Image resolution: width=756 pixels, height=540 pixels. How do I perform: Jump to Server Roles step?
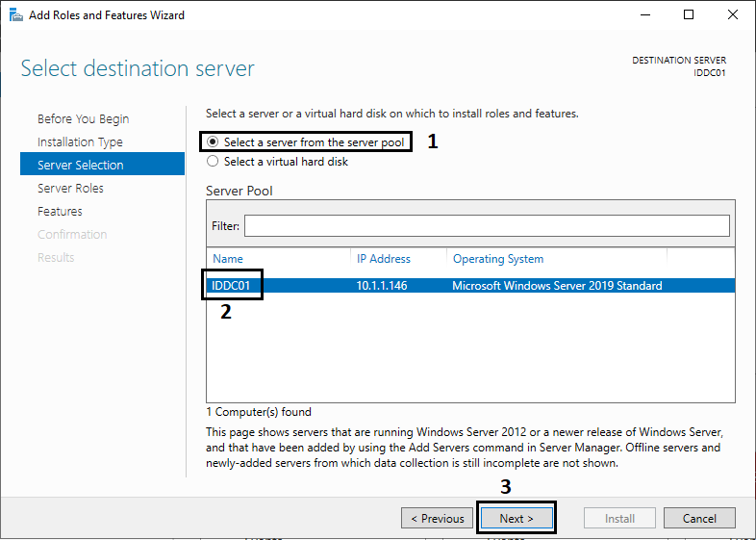(x=70, y=189)
